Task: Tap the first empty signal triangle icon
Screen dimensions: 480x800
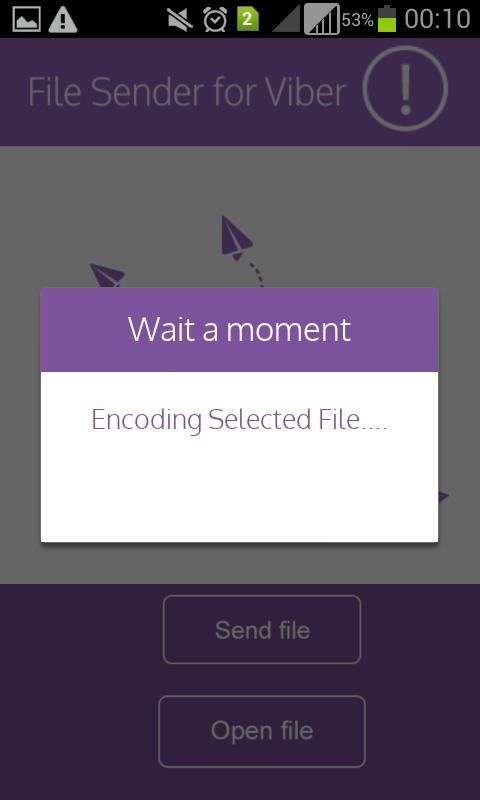Action: tap(286, 21)
